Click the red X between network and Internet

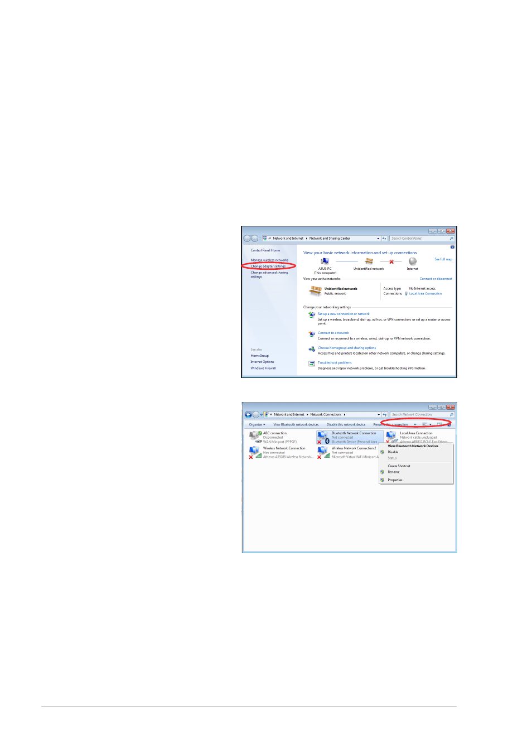pyautogui.click(x=391, y=261)
